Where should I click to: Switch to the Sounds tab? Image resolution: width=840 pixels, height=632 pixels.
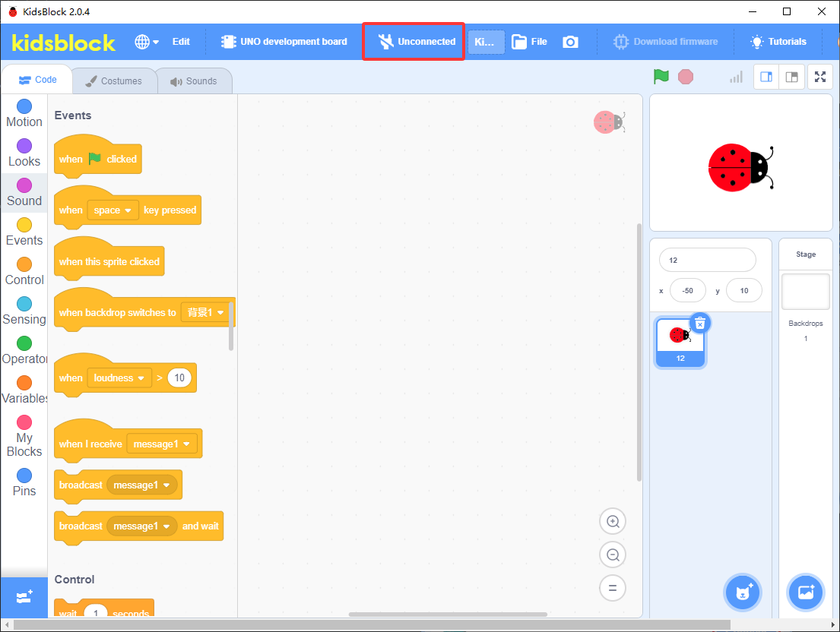194,81
